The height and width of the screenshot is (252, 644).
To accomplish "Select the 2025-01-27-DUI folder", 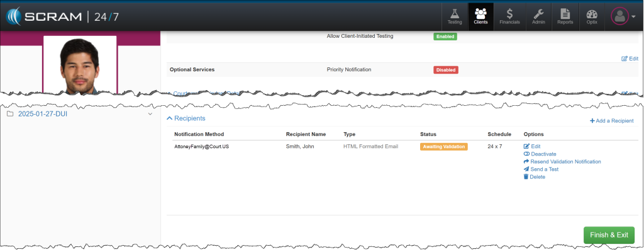I will tap(43, 114).
